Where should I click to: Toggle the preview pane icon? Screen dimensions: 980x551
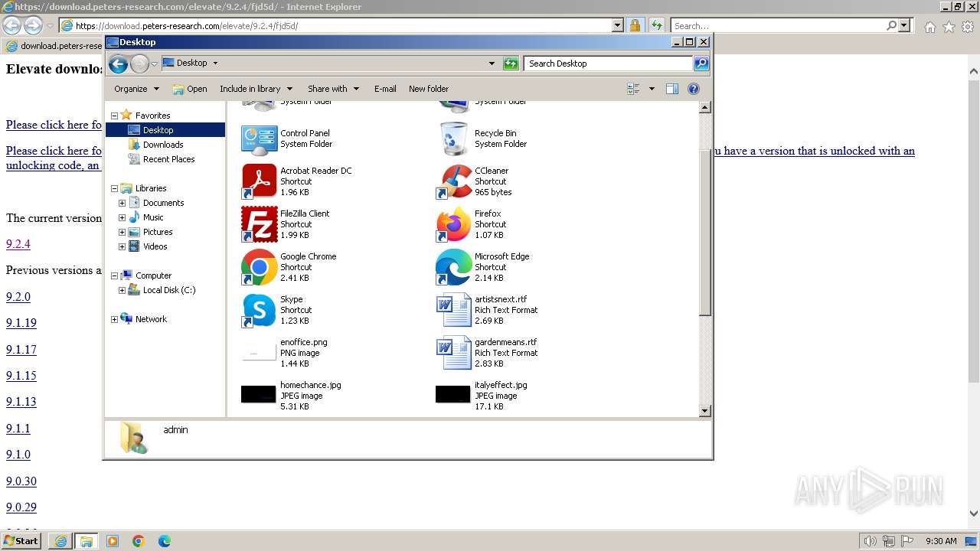tap(671, 89)
